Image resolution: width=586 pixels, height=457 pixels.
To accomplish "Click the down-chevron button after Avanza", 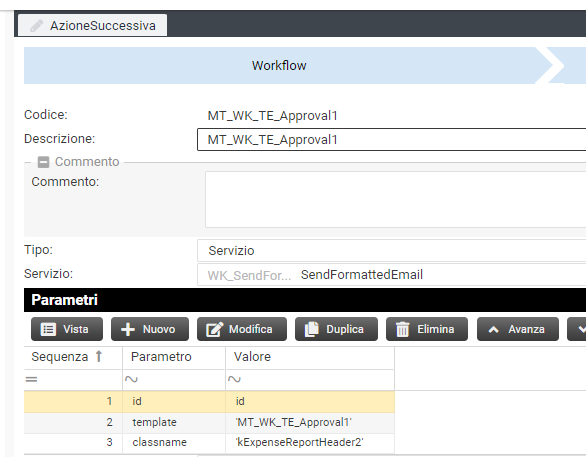I will point(578,329).
